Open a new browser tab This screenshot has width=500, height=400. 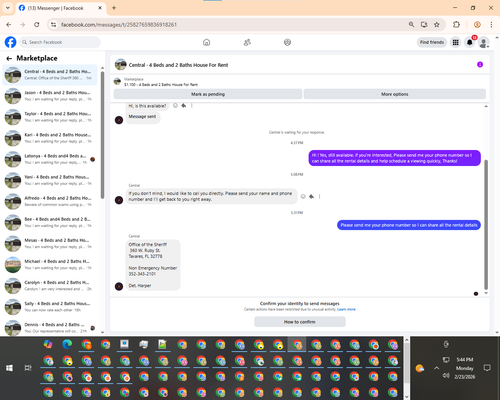coord(114,8)
